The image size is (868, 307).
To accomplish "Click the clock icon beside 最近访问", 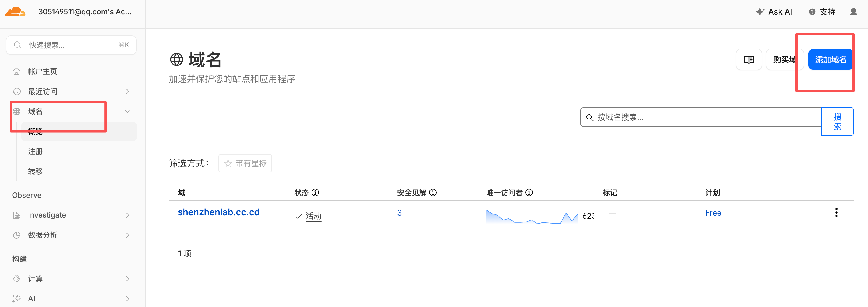I will pyautogui.click(x=17, y=91).
